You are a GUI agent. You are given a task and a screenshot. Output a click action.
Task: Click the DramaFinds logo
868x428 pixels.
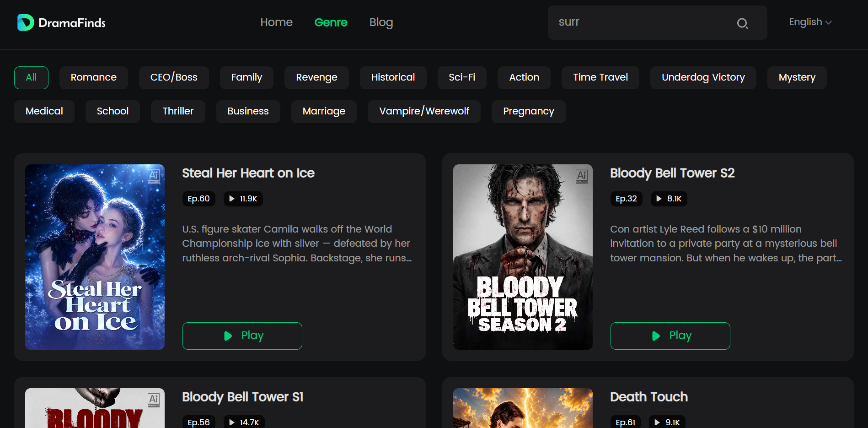click(x=61, y=22)
